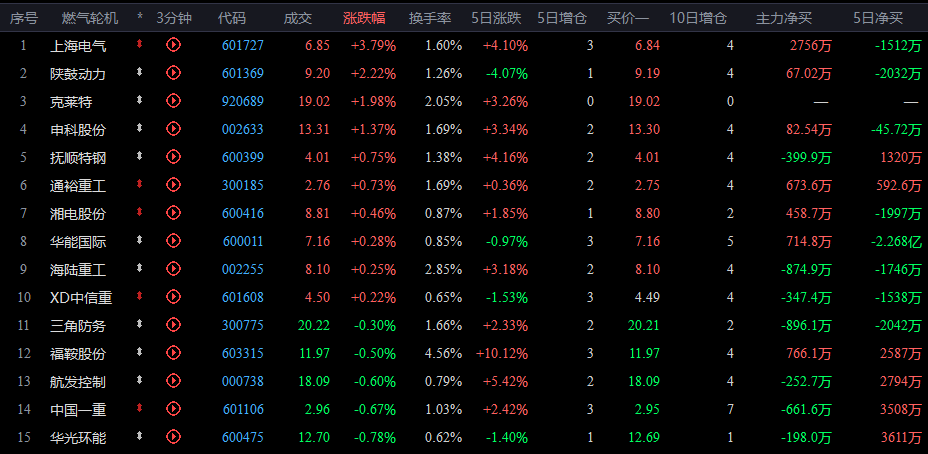Toggle the star marker for 陕鼓动力
The height and width of the screenshot is (454, 928).
(140, 71)
